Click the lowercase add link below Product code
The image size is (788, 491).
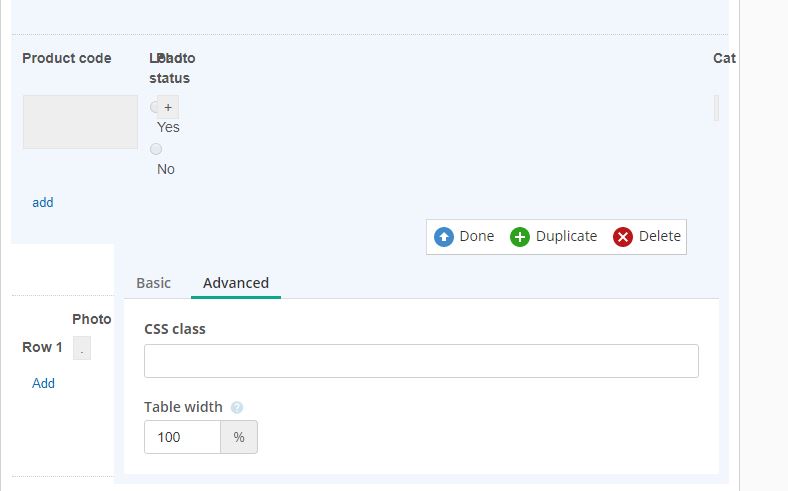tap(43, 202)
